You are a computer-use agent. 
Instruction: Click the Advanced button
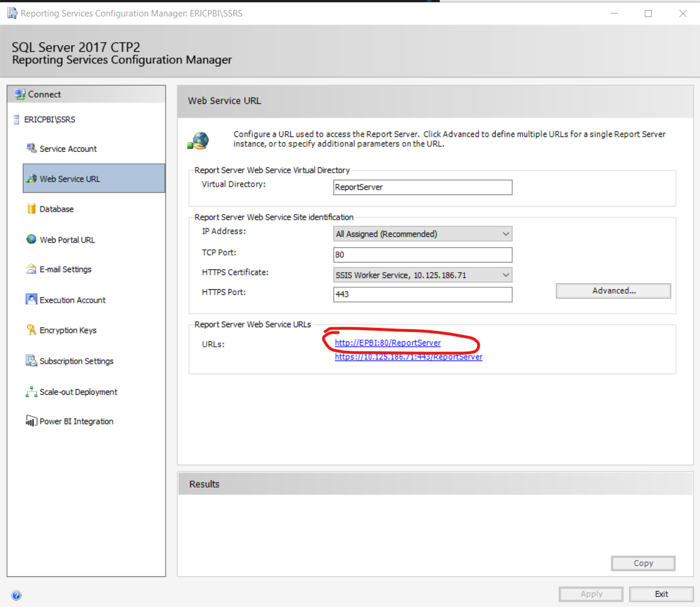click(613, 290)
